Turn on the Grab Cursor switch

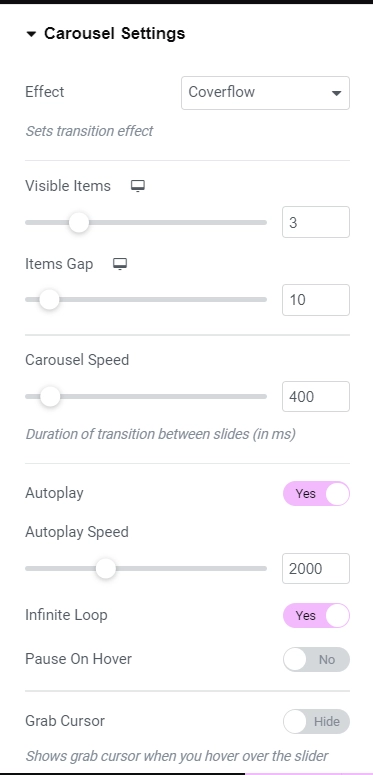coord(316,722)
